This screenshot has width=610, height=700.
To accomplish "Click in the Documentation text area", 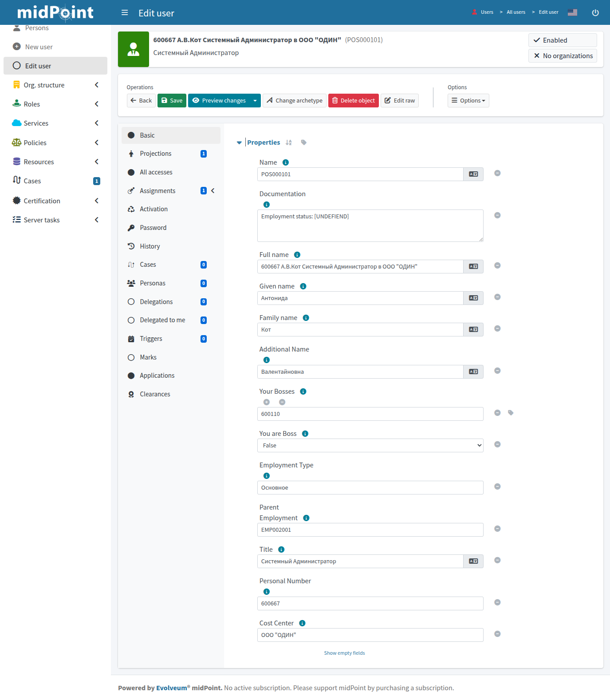I will [370, 225].
